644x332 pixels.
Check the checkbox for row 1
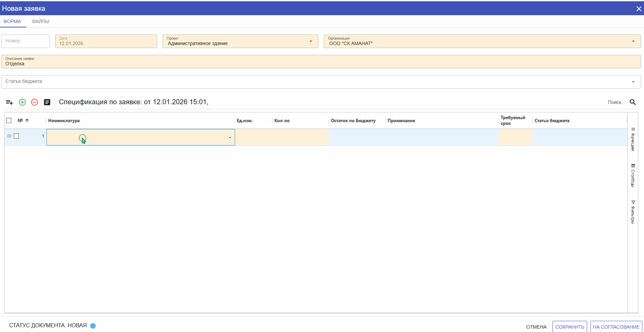16,136
